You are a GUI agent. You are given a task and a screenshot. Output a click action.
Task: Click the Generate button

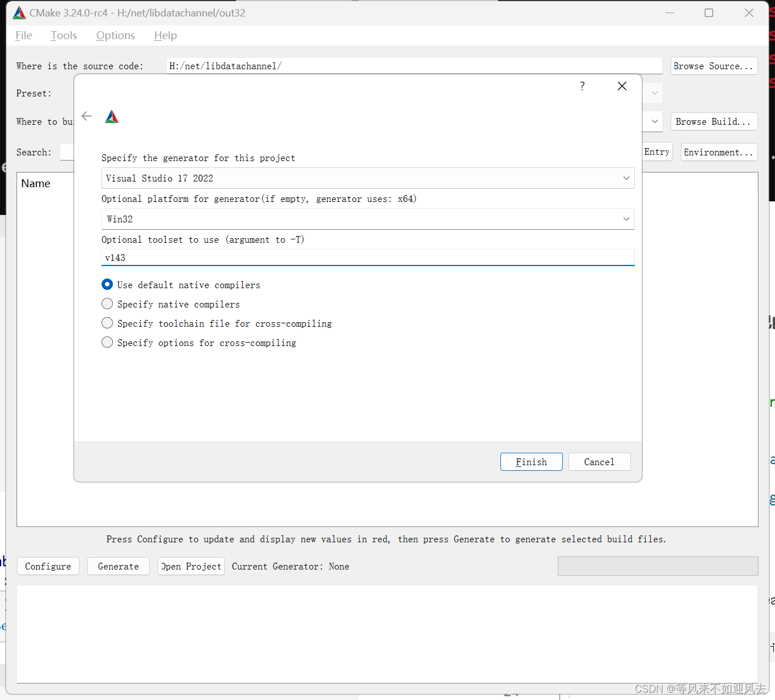(118, 566)
